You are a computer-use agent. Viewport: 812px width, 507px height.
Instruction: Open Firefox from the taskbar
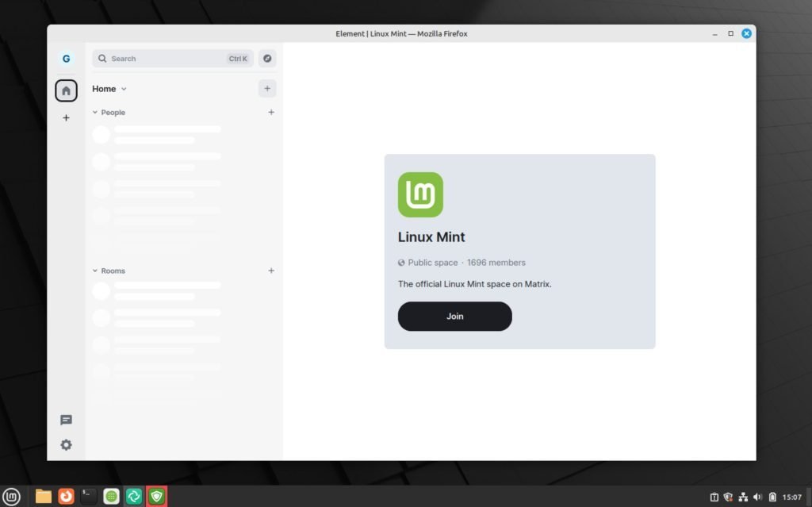click(67, 497)
